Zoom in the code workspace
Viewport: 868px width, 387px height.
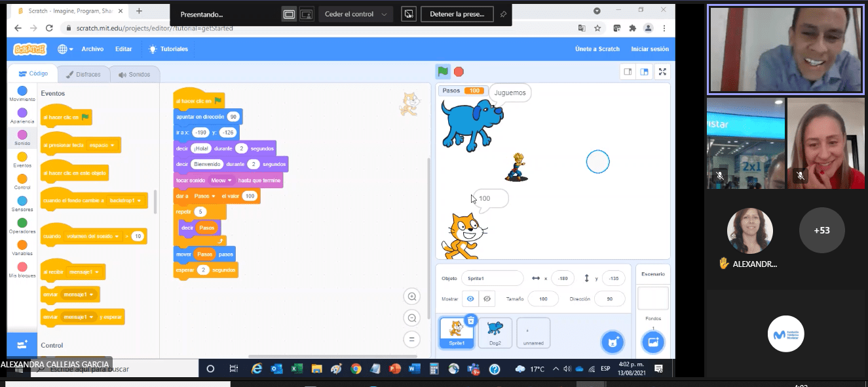point(412,296)
